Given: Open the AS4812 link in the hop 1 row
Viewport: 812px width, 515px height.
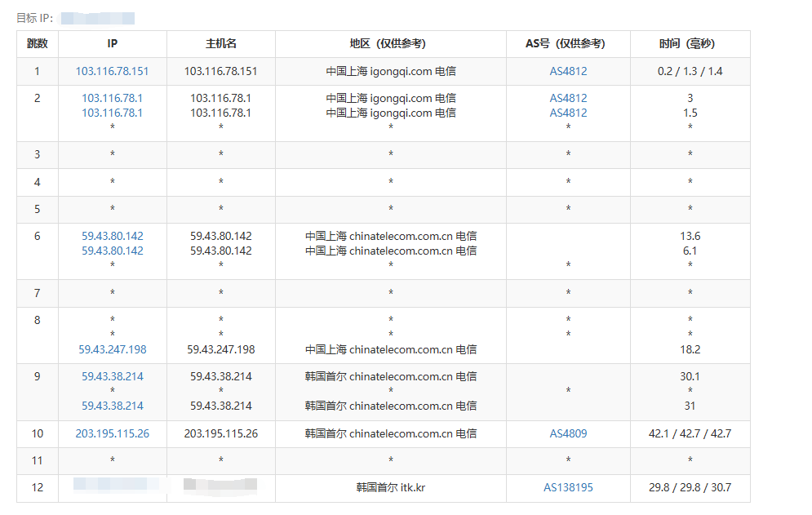Looking at the screenshot, I should click(568, 71).
